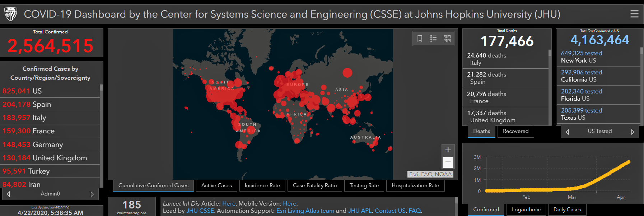The width and height of the screenshot is (644, 216).
Task: Switch US Tested panel with right arrow
Action: (x=633, y=132)
